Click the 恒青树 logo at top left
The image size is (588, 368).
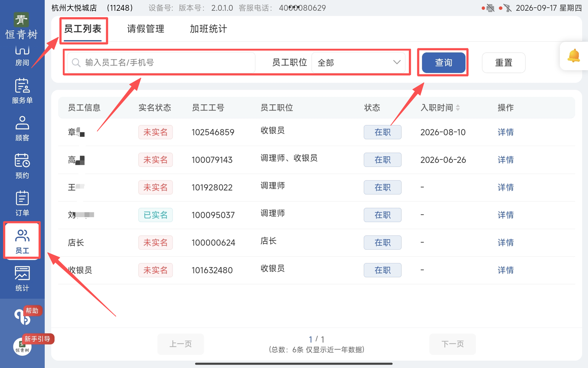(x=21, y=26)
